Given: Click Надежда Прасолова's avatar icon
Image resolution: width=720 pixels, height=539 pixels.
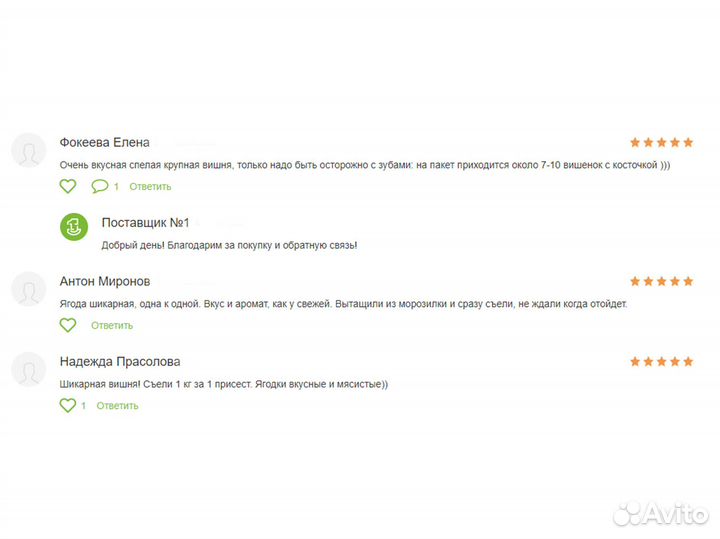Looking at the screenshot, I should tap(29, 370).
